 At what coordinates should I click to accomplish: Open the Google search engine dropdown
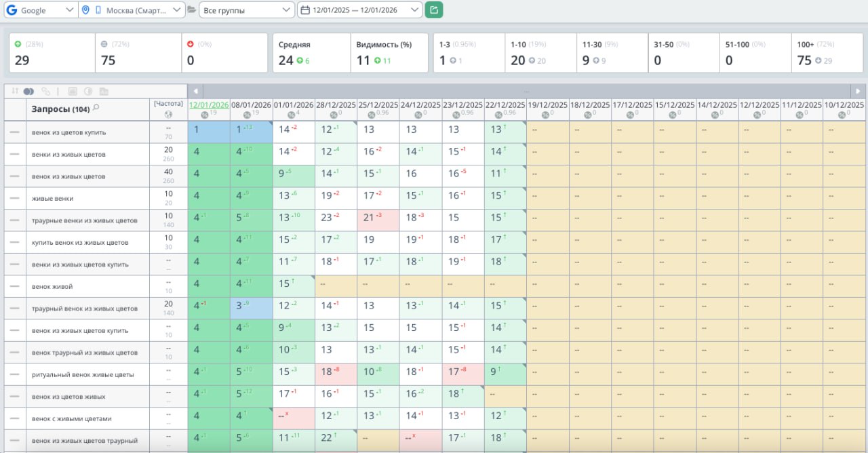41,10
